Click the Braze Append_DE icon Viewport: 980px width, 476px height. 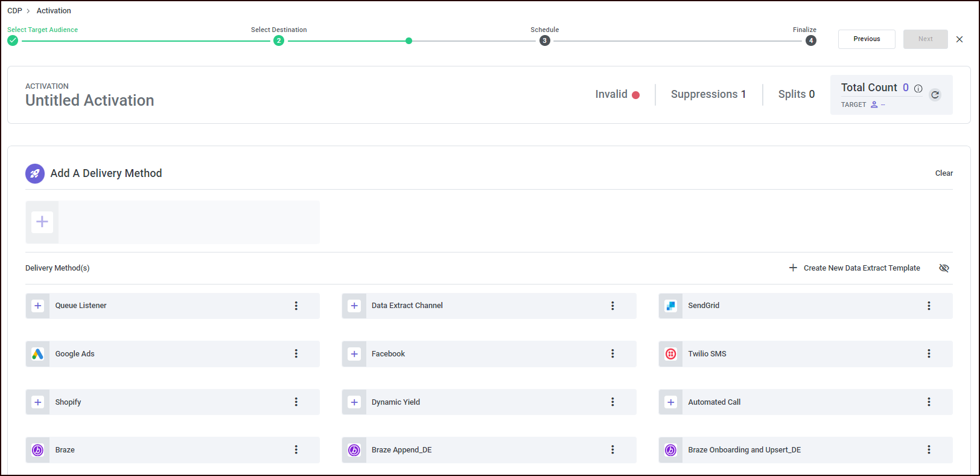[354, 450]
